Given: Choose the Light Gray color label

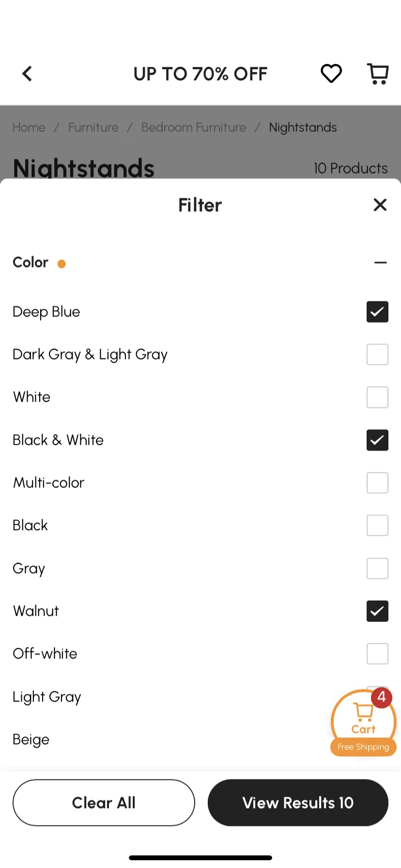Looking at the screenshot, I should point(47,697).
